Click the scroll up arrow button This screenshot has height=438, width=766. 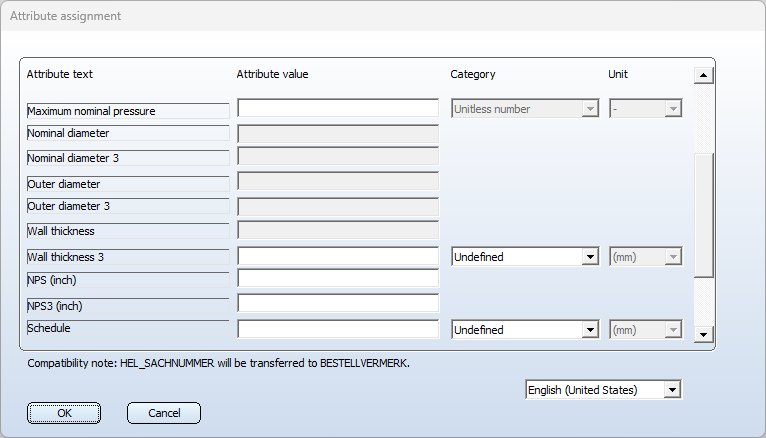[x=703, y=75]
